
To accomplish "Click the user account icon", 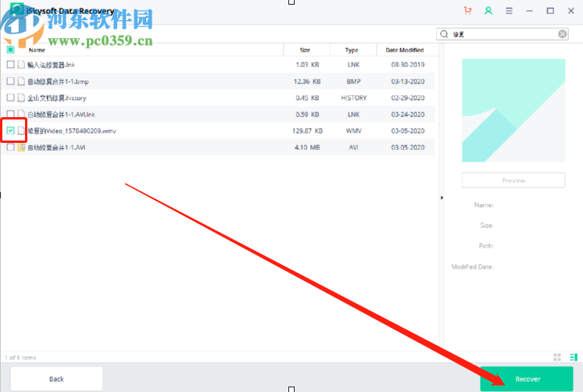I will 488,10.
